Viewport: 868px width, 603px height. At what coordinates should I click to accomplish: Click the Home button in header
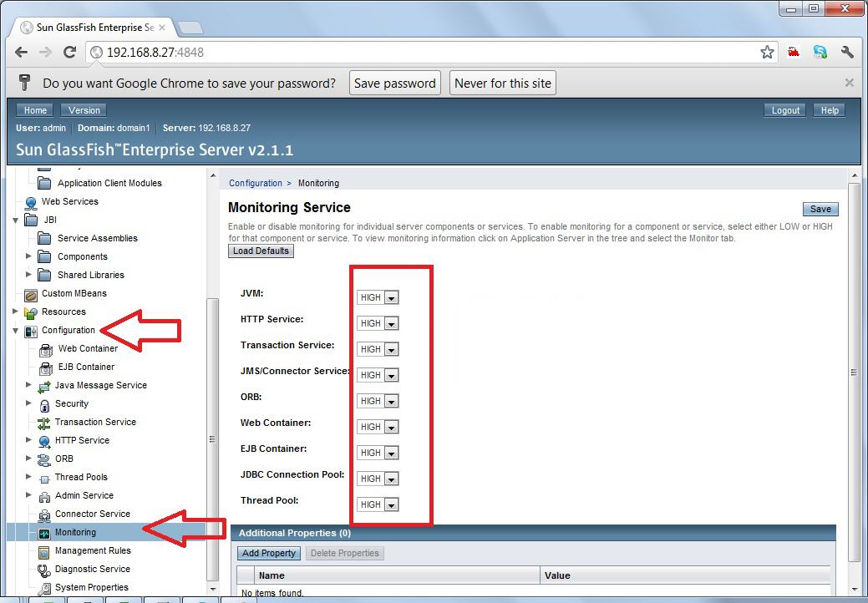click(35, 110)
